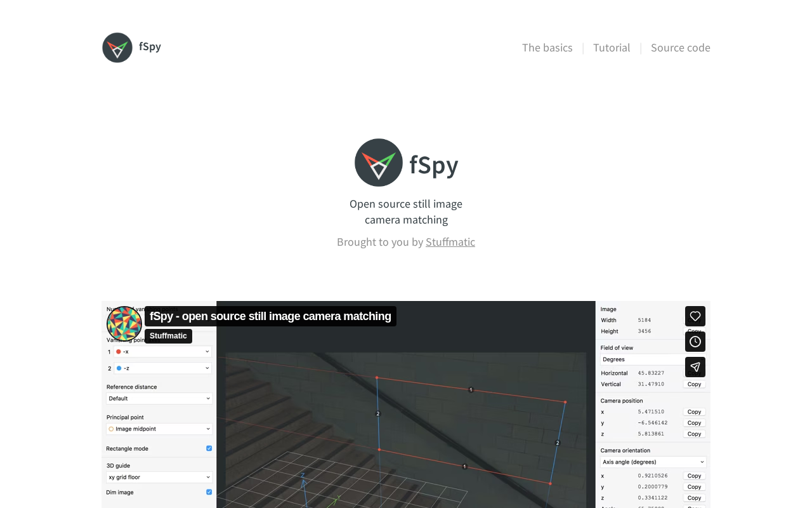Click the 'Open source still image camera matching' tagline
This screenshot has width=812, height=508.
pyautogui.click(x=406, y=212)
